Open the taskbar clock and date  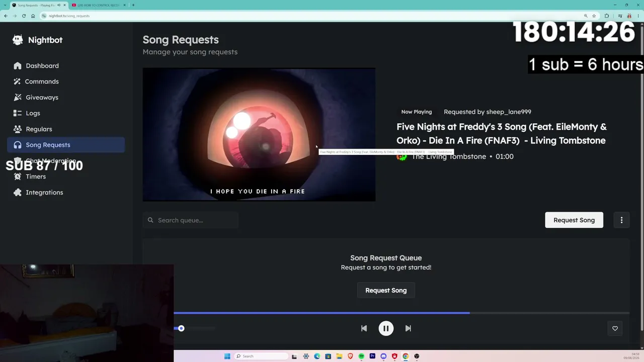[x=631, y=356]
